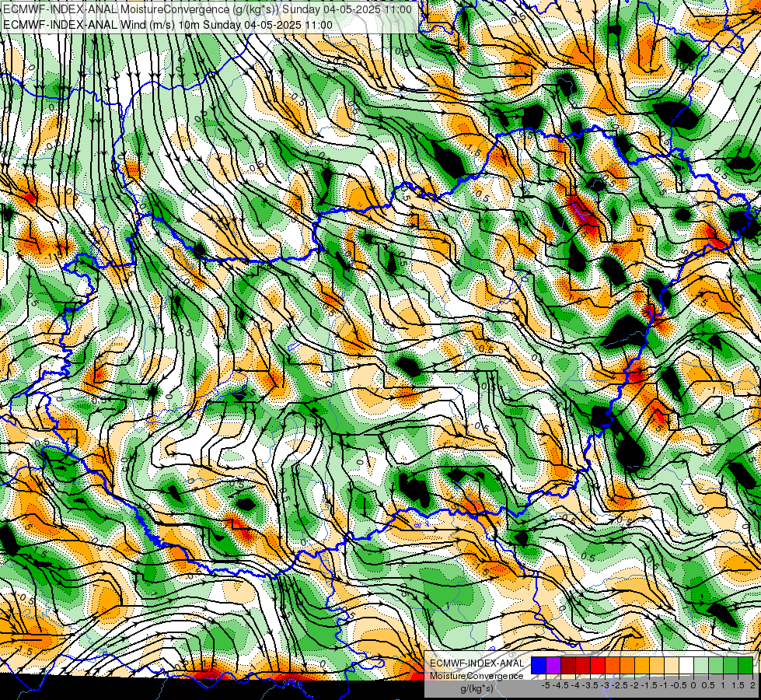The width and height of the screenshot is (761, 700).
Task: Click the legend's MoistureConvergence label
Action: pyautogui.click(x=476, y=676)
